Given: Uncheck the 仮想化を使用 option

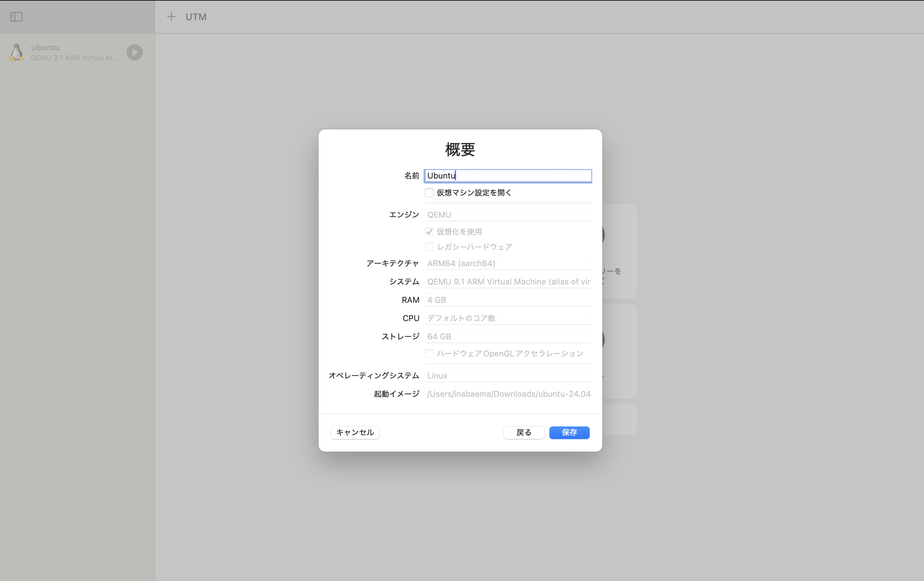Looking at the screenshot, I should (429, 232).
